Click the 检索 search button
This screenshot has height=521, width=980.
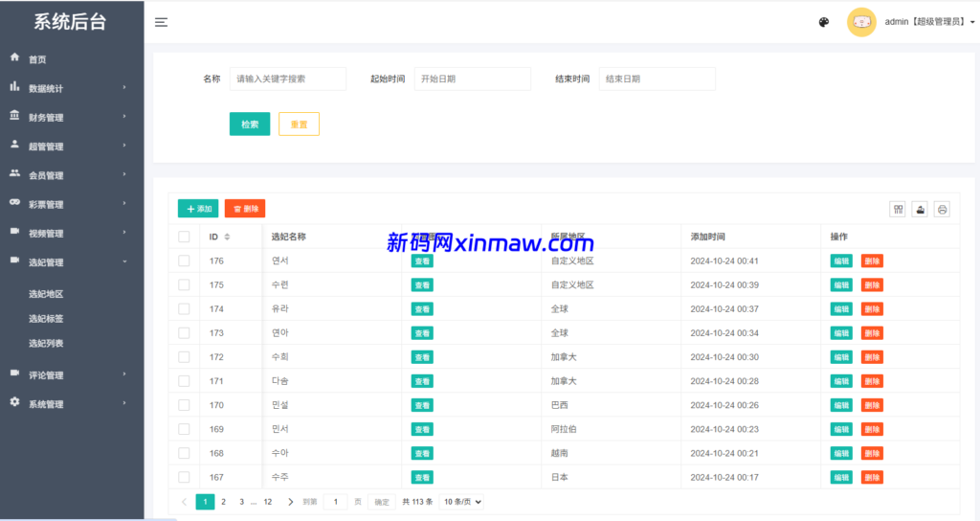point(250,124)
